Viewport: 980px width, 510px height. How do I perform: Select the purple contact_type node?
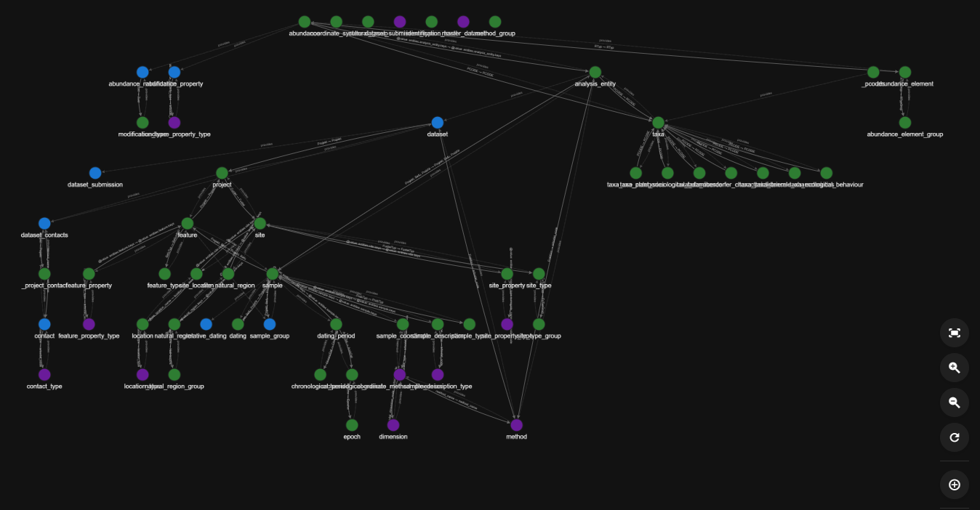(44, 375)
